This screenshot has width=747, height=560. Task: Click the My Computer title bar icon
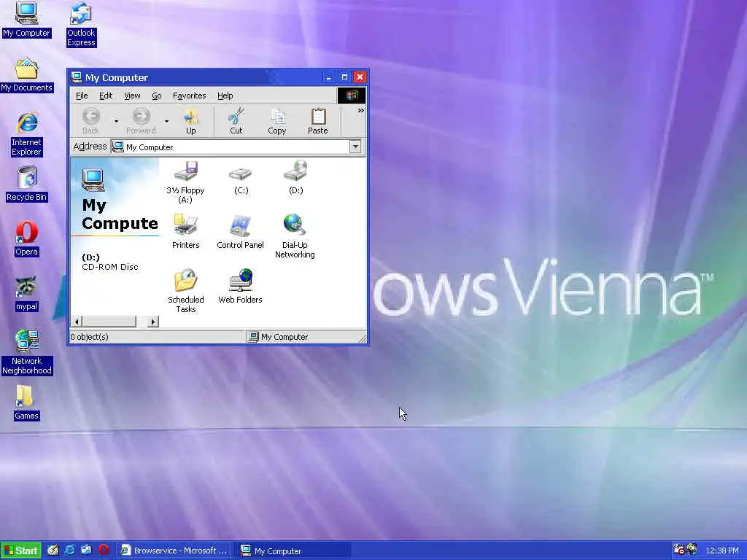pos(76,77)
